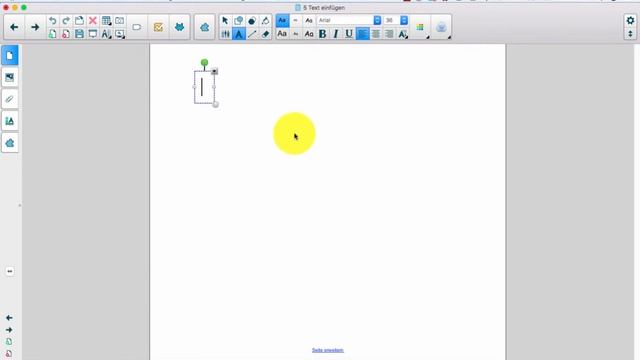Open the text measurement tools dropdown in main toolbar
The width and height of the screenshot is (640, 360).
pos(106,34)
